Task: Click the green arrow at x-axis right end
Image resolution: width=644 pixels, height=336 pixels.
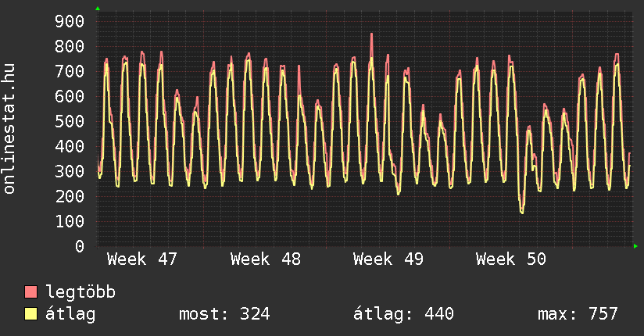Action: pyautogui.click(x=635, y=246)
